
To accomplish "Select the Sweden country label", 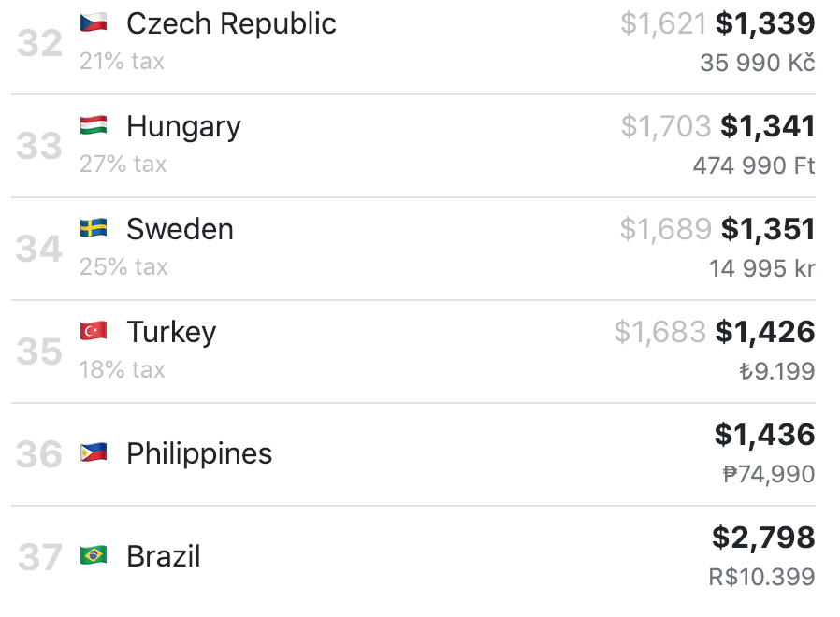I will tap(180, 229).
